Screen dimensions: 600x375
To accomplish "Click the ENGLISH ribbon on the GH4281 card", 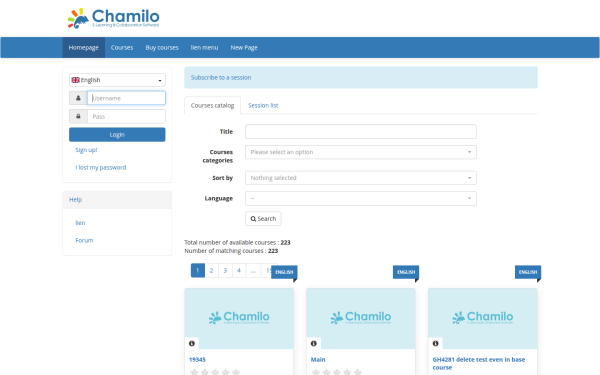I will coord(528,272).
